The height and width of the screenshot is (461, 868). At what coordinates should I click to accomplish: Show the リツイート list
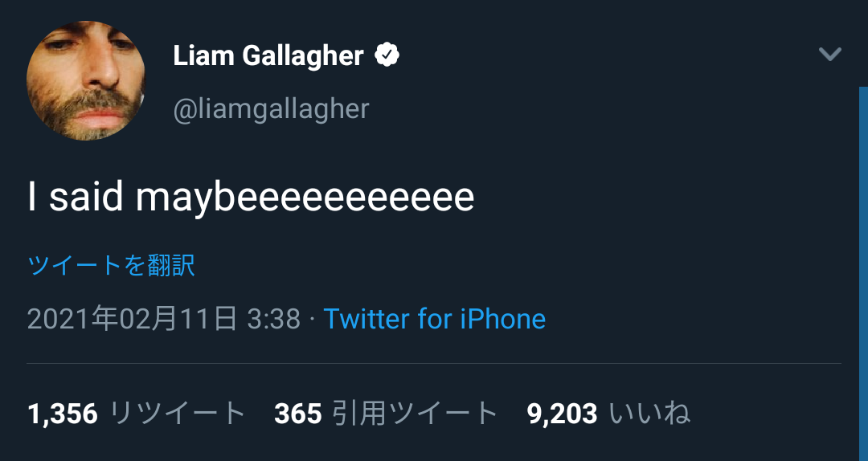click(177, 414)
